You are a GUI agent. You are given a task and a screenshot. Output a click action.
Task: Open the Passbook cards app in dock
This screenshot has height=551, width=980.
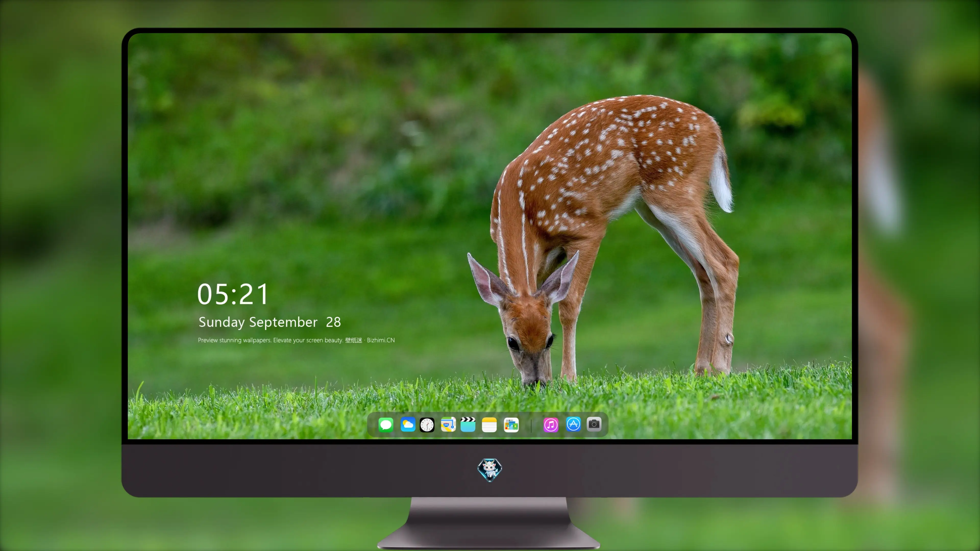[x=511, y=425]
